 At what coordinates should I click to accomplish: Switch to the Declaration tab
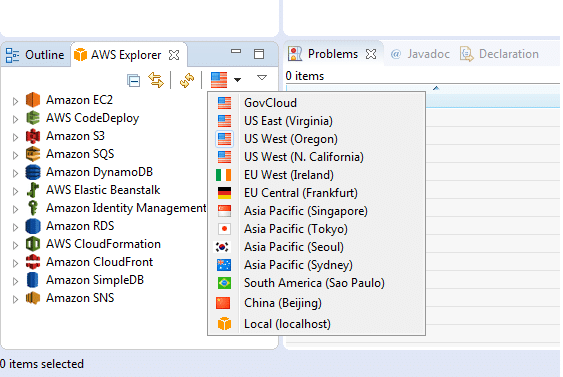pyautogui.click(x=499, y=54)
